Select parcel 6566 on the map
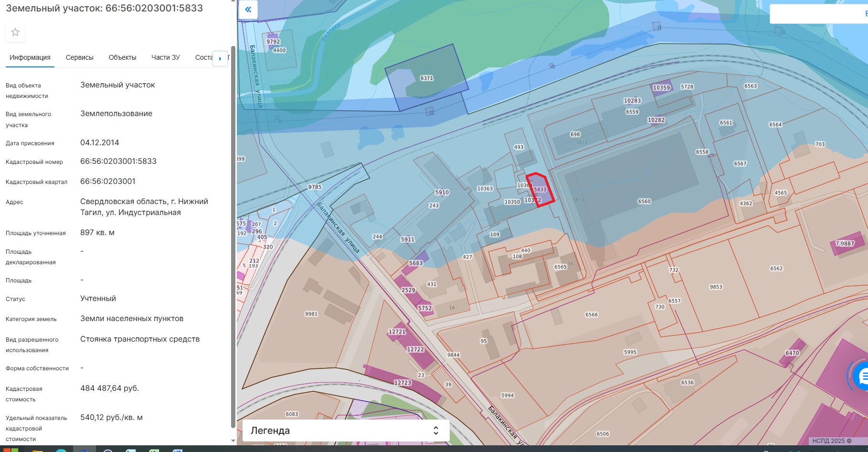 (x=591, y=314)
